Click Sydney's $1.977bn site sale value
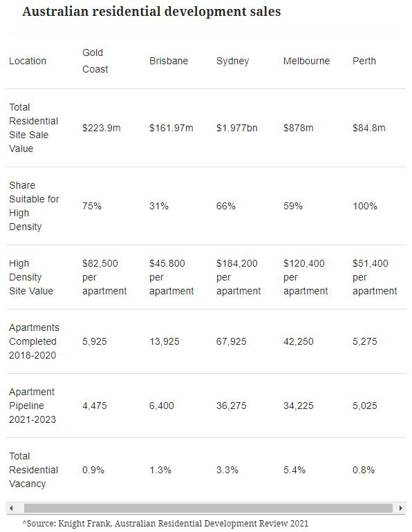Image resolution: width=412 pixels, height=532 pixels. [237, 128]
